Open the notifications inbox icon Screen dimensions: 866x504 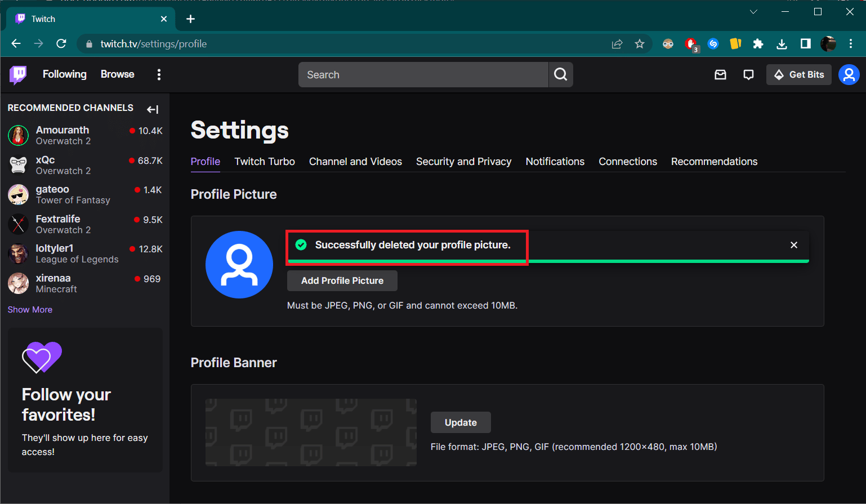(720, 74)
